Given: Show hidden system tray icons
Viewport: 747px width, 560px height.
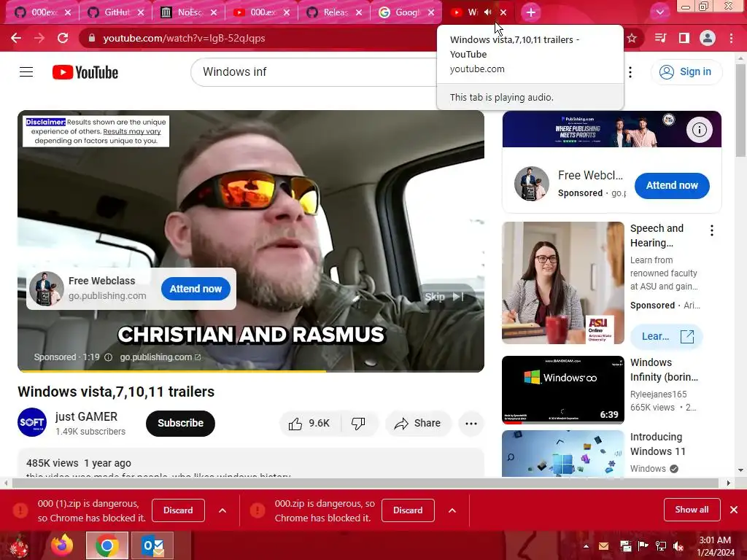Looking at the screenshot, I should click(586, 545).
